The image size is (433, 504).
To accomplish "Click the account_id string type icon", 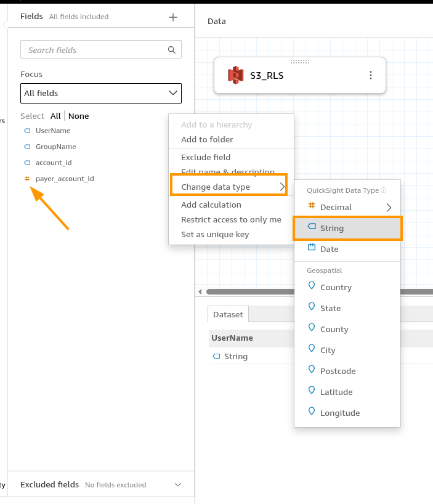I will [27, 163].
